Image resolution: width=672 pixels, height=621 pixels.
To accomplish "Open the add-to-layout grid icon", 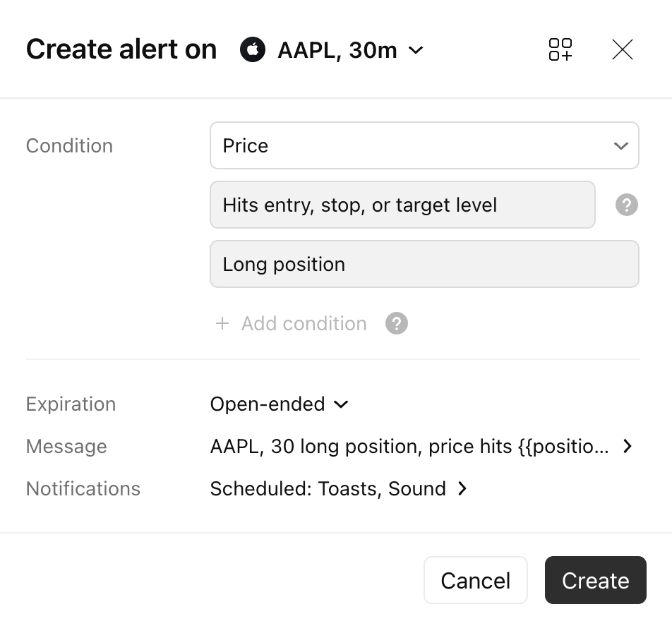I will 560,49.
